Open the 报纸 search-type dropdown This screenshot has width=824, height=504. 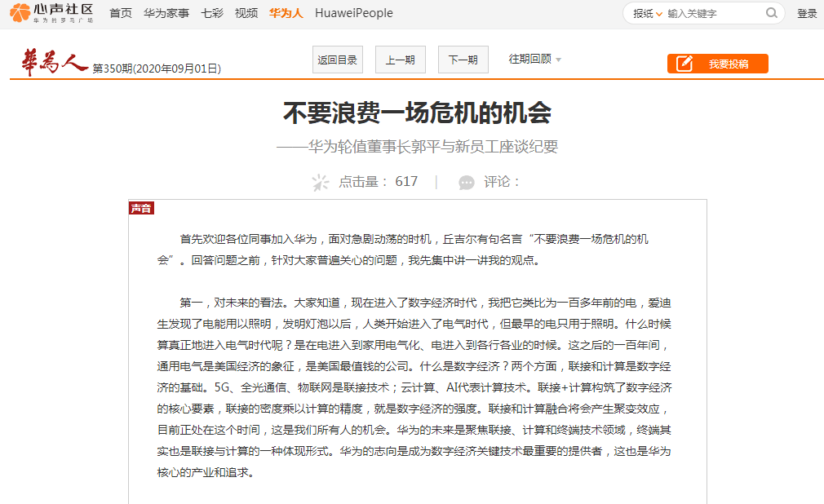(x=645, y=13)
